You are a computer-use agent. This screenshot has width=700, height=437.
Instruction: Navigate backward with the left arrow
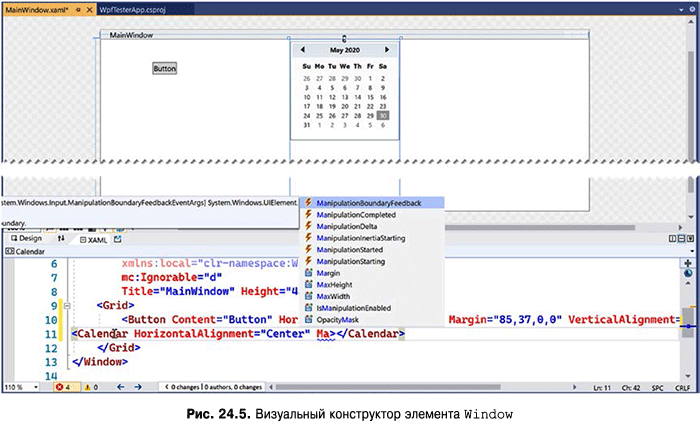coord(122,386)
